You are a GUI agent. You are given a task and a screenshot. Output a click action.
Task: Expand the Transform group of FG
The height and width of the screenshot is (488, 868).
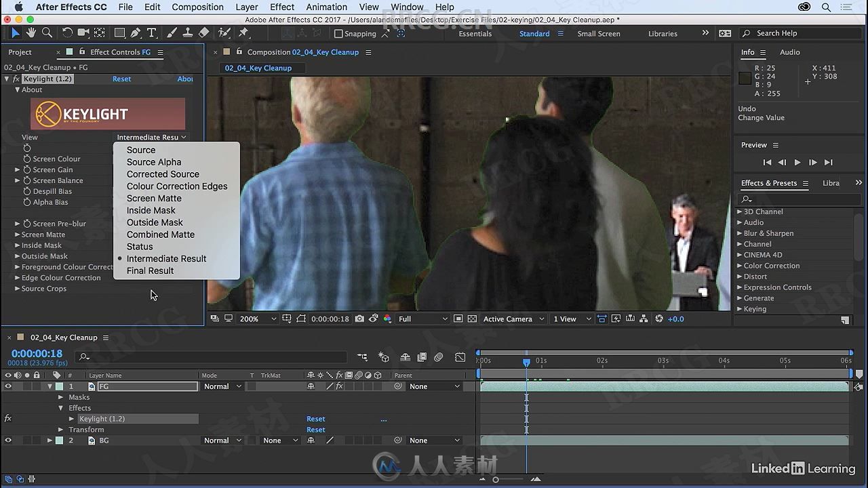coord(61,430)
